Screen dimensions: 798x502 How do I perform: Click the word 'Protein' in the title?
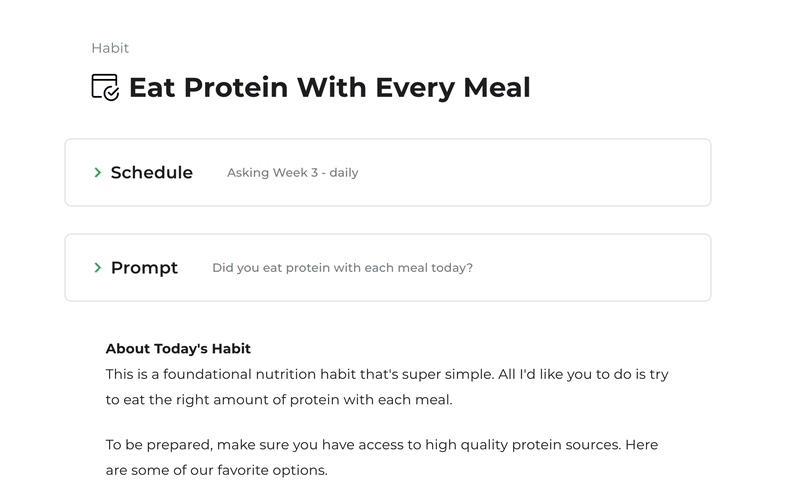[x=236, y=88]
